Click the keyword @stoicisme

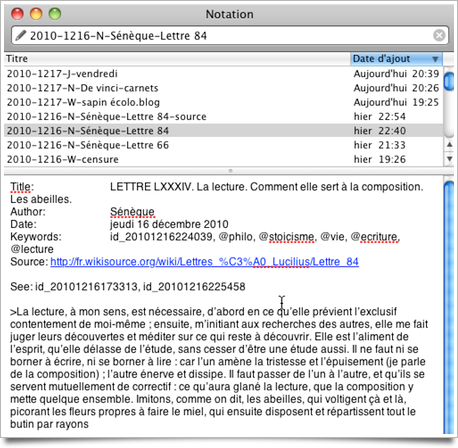[287, 237]
